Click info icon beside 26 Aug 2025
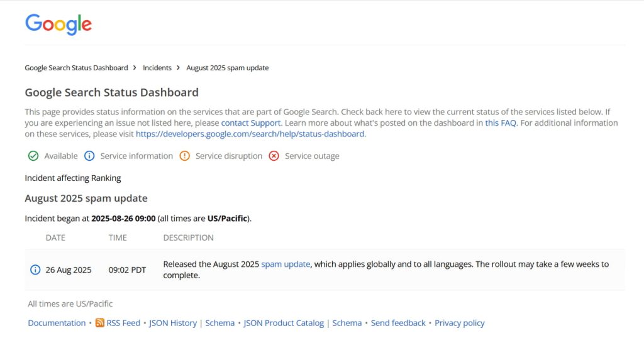The height and width of the screenshot is (343, 644). click(x=35, y=270)
